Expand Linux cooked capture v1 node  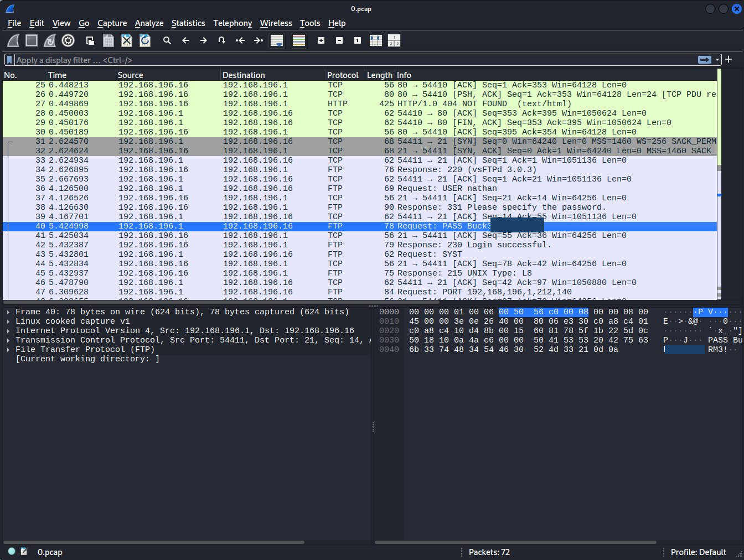[8, 322]
